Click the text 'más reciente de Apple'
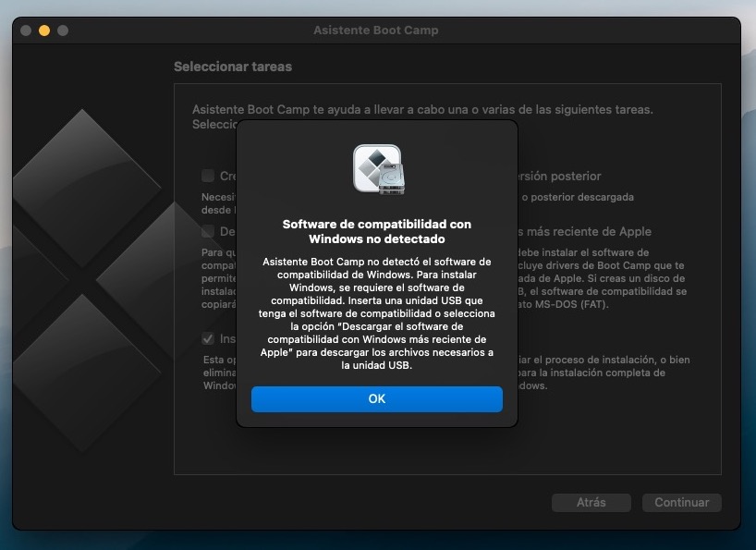Image resolution: width=756 pixels, height=550 pixels. [588, 231]
